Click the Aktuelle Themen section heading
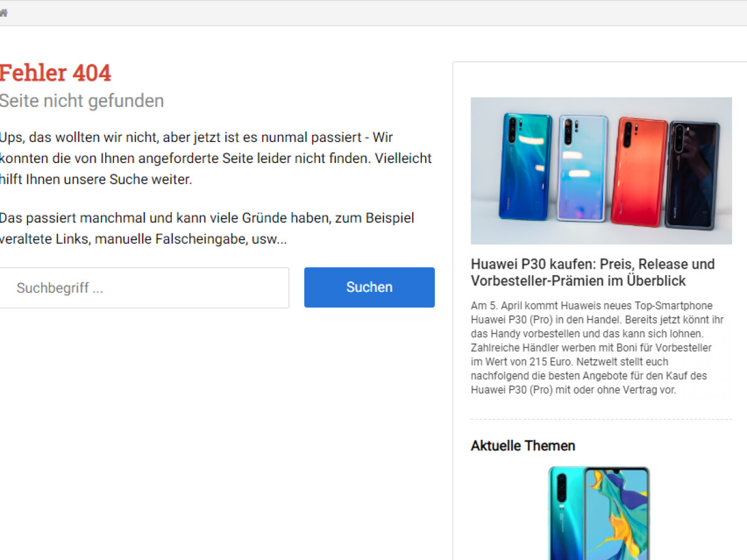 point(523,446)
